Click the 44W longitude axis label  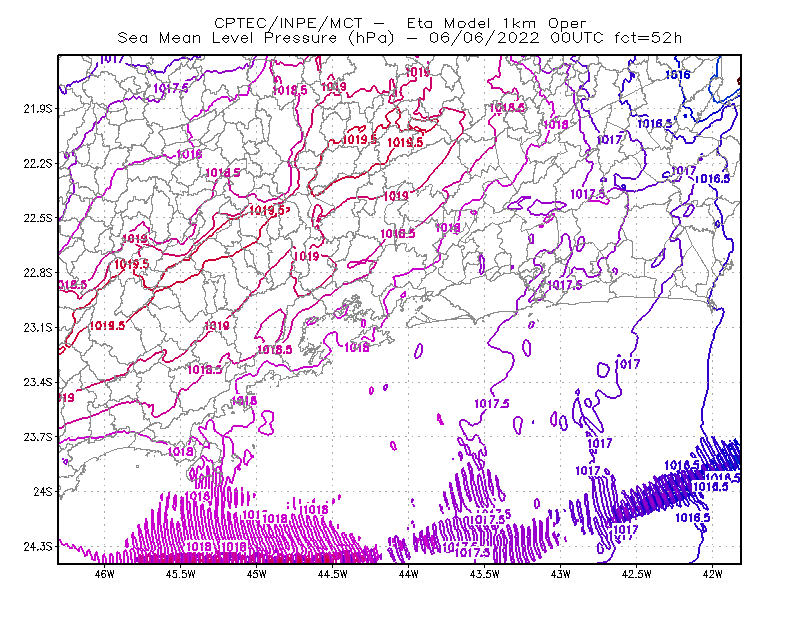coord(408,574)
